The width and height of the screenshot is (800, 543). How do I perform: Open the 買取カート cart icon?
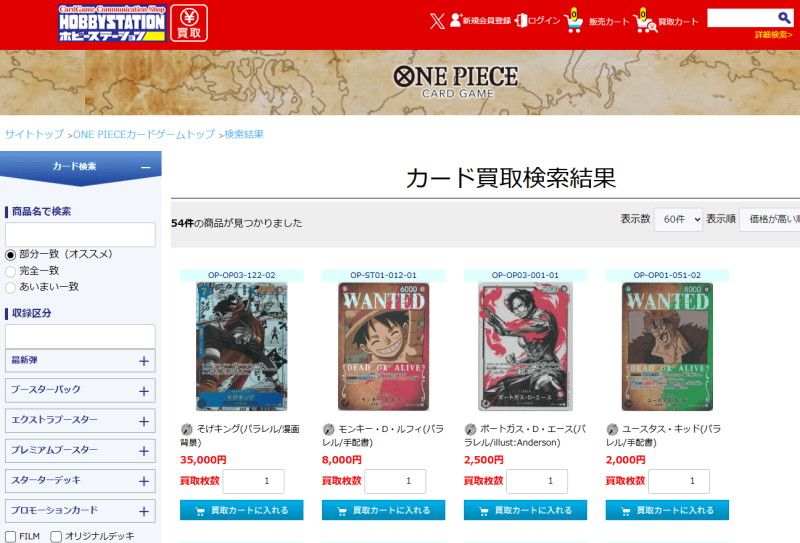click(x=645, y=21)
